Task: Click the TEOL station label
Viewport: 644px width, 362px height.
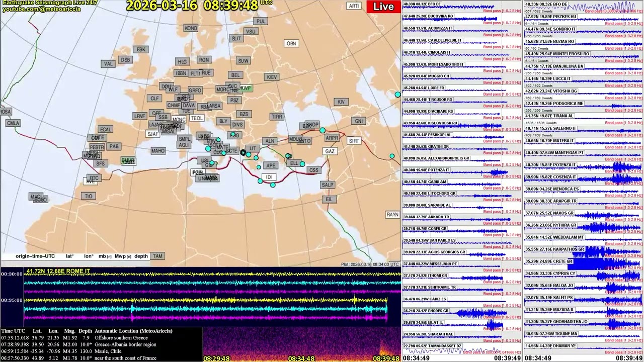Action: click(x=197, y=118)
